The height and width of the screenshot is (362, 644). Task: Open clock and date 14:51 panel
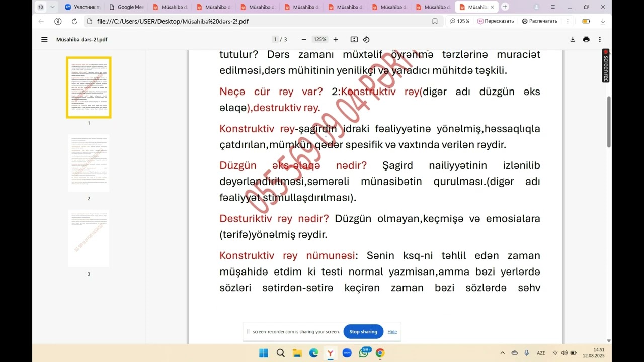click(x=593, y=353)
